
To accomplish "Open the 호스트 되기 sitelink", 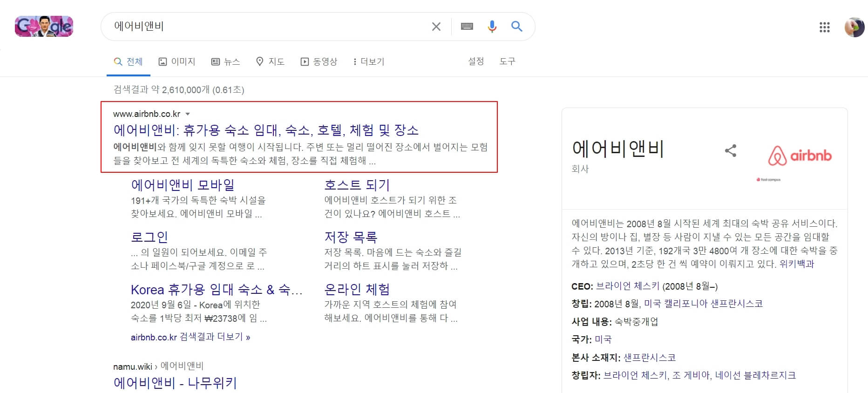I will click(357, 185).
